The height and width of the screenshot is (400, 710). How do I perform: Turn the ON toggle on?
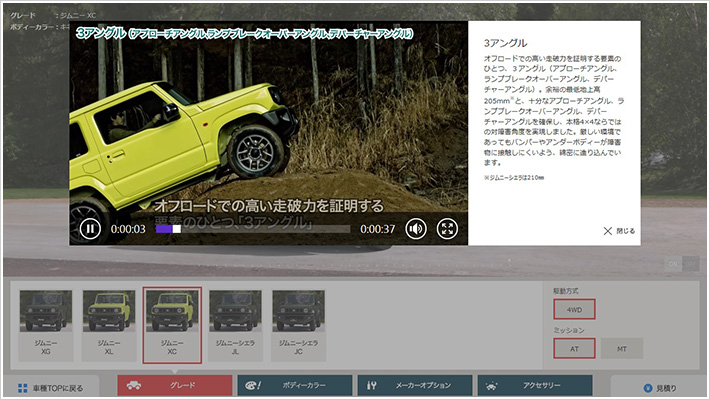pos(673,264)
